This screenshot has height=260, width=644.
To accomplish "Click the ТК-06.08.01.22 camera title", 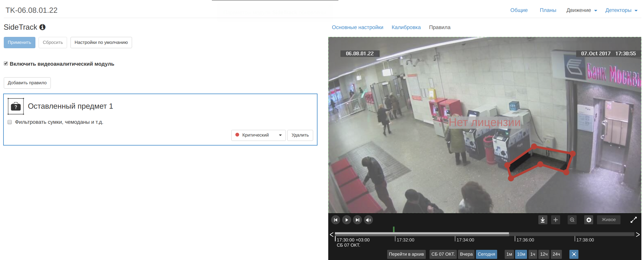I will [32, 10].
